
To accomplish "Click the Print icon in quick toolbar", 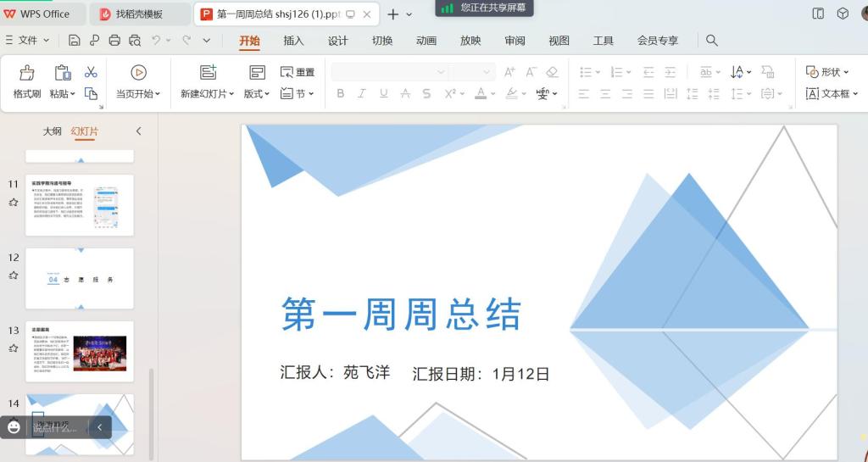I will [x=115, y=40].
